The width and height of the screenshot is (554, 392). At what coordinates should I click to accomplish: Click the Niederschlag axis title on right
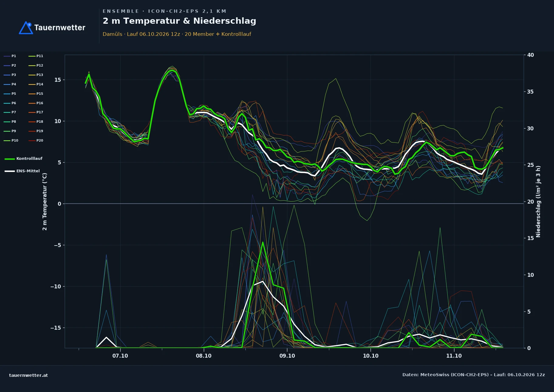pyautogui.click(x=538, y=201)
